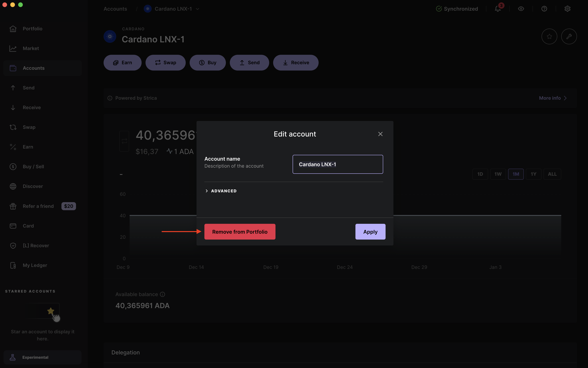Open the Swap section from the sidebar
Viewport: 588px width, 368px height.
[x=29, y=127]
